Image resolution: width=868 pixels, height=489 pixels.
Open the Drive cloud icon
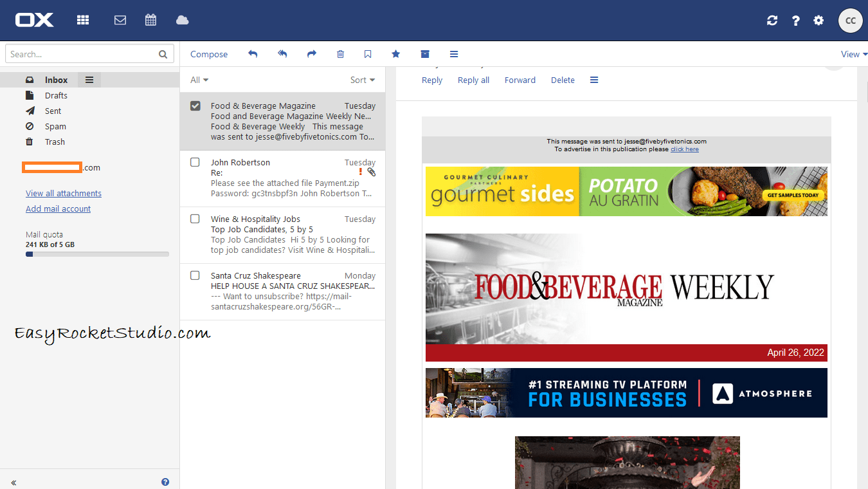tap(182, 20)
